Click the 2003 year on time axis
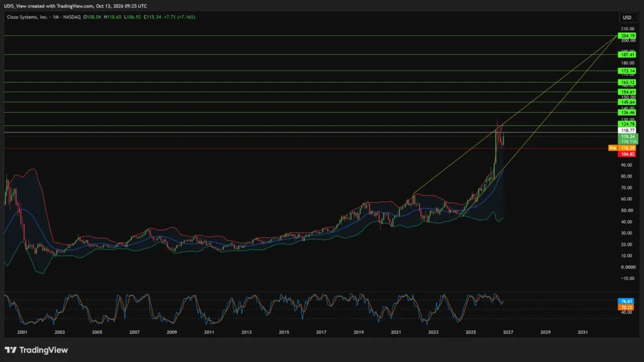 pos(60,332)
